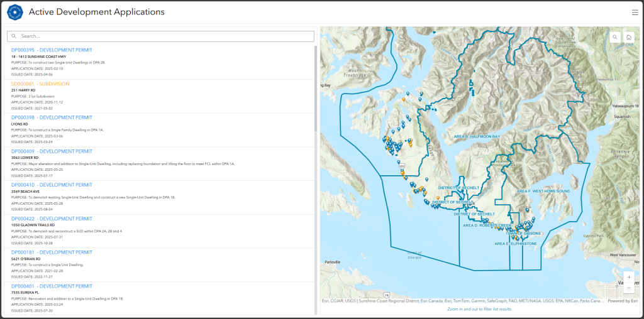Zoom in on the map

(x=628, y=277)
